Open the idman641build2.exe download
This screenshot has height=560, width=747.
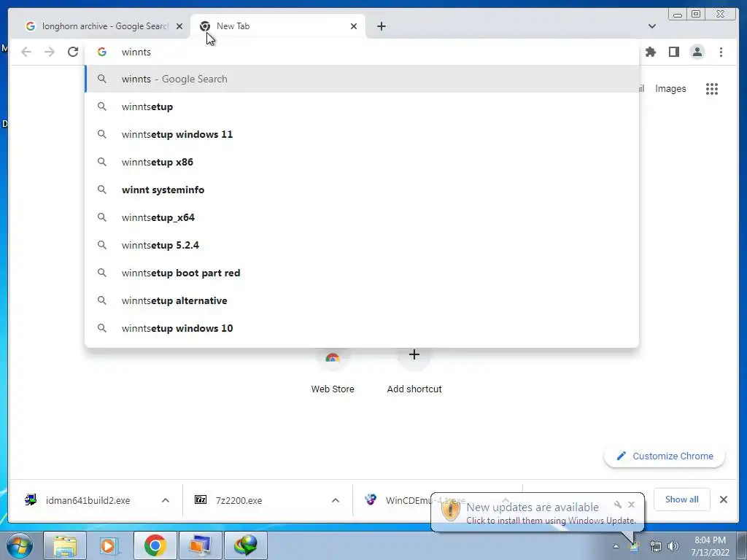88,500
